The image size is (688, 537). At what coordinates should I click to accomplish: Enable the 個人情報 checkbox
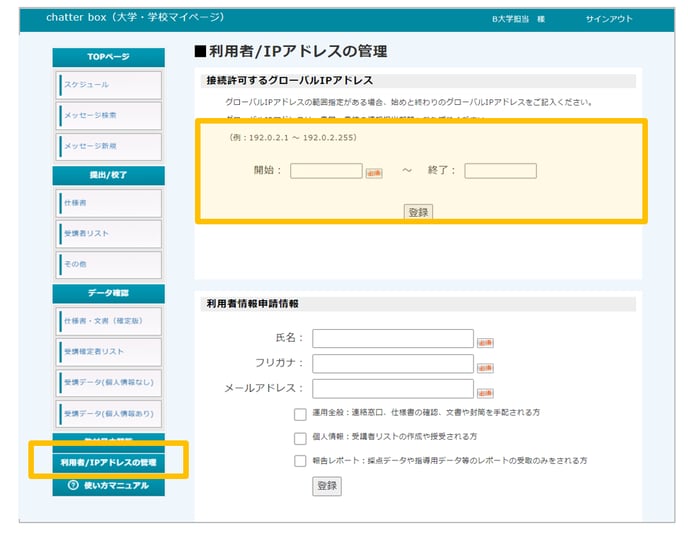(300, 438)
